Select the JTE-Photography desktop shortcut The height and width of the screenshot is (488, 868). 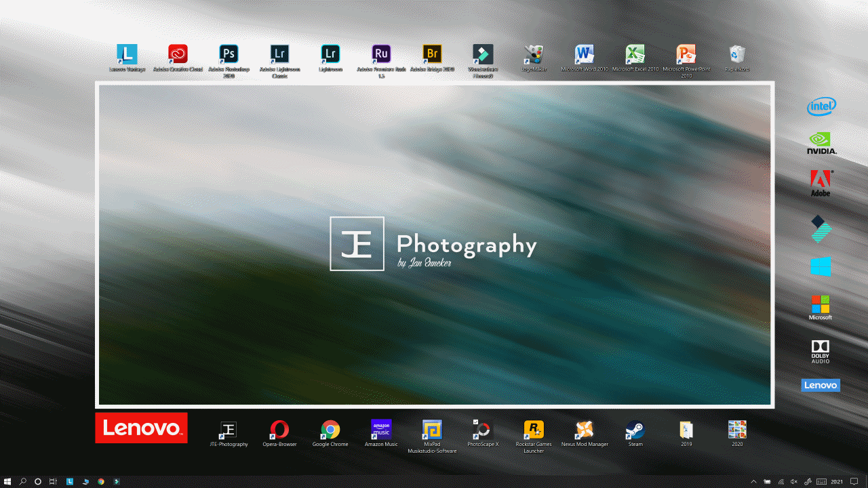229,434
